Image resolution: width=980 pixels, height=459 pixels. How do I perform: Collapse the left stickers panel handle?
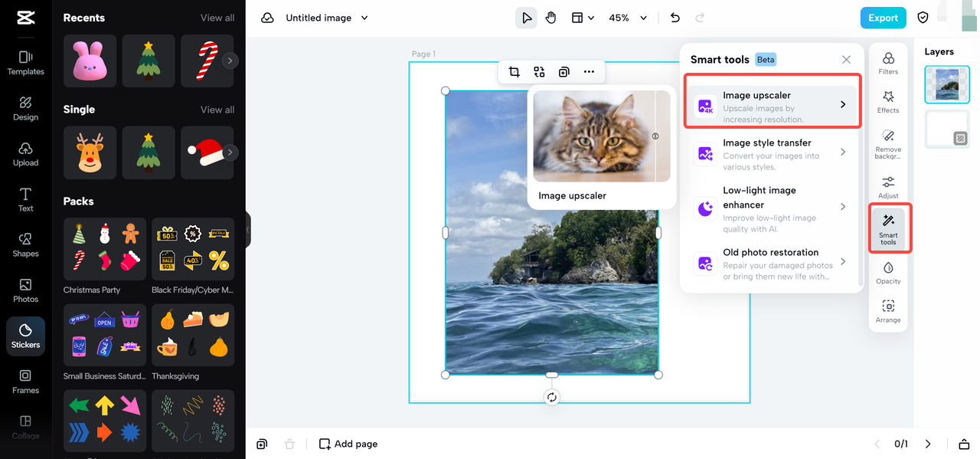248,229
